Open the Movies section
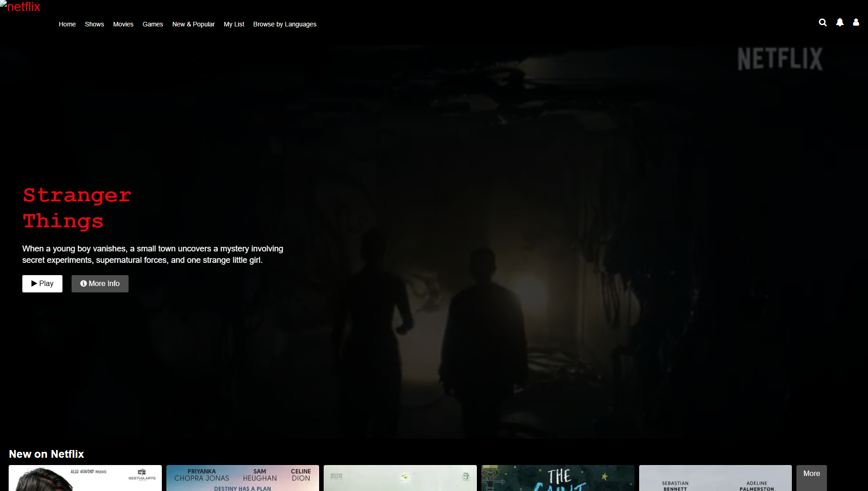This screenshot has width=868, height=491. 123,24
